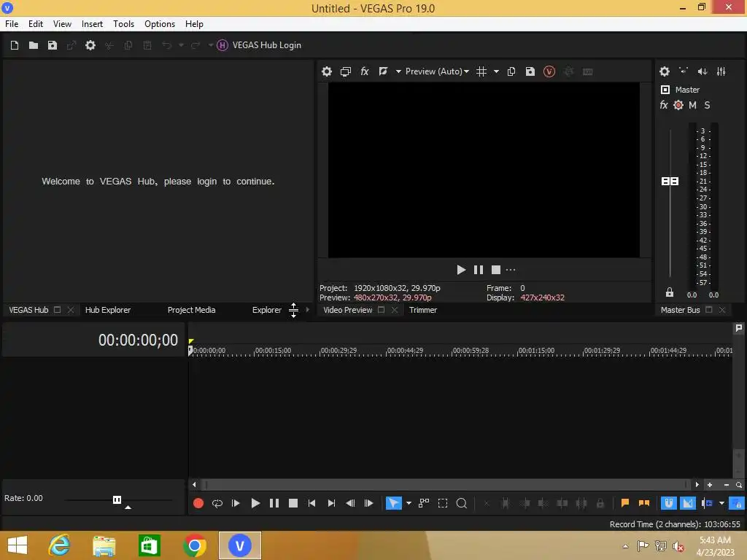
Task: Stop the video preview
Action: (x=496, y=270)
